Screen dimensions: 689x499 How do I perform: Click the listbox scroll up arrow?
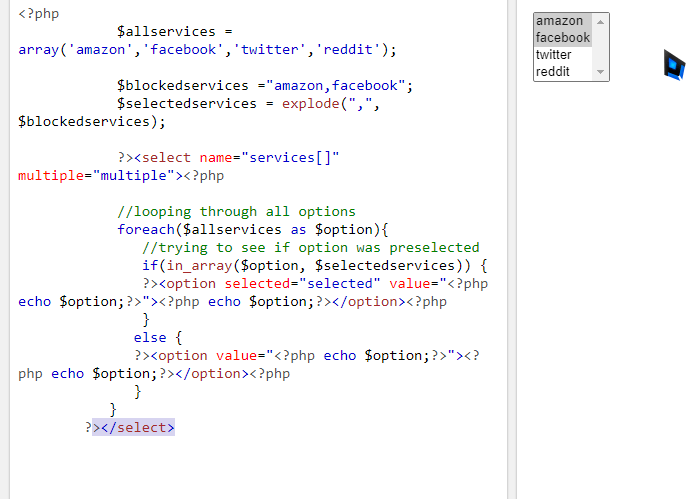pos(600,22)
